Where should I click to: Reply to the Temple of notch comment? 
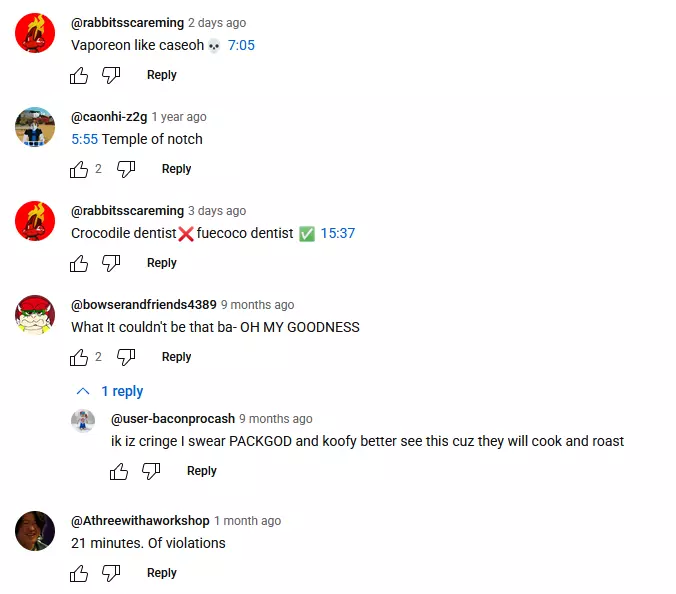176,169
